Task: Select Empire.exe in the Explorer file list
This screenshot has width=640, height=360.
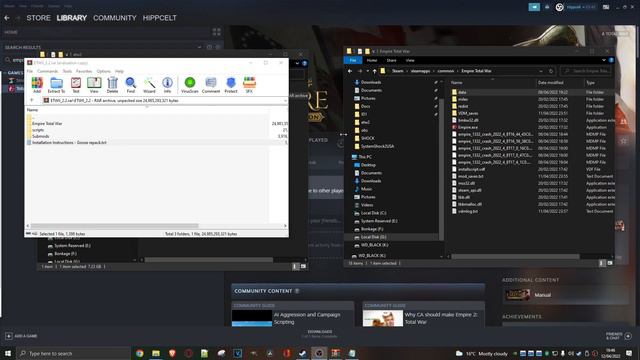Action: tap(467, 127)
